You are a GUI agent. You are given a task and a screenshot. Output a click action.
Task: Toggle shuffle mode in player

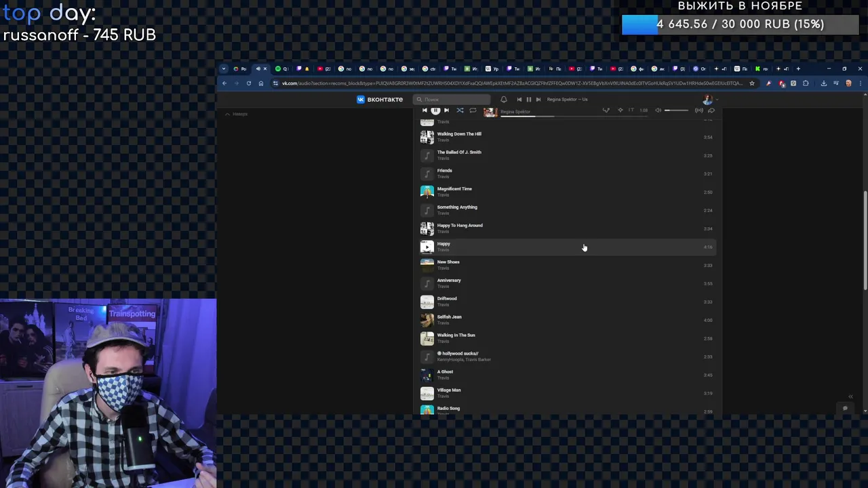pos(460,110)
